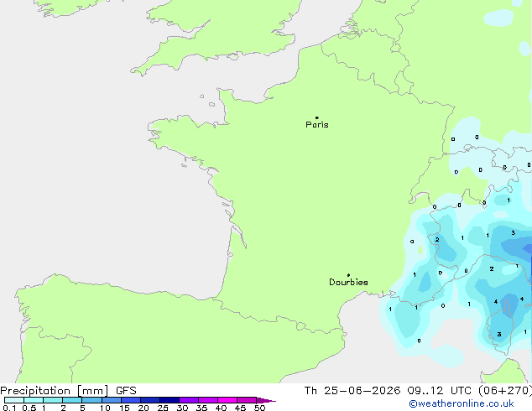The image size is (532, 411).
Task: Pick the purple legend swatch between 30 and 35
Action: (189, 400)
